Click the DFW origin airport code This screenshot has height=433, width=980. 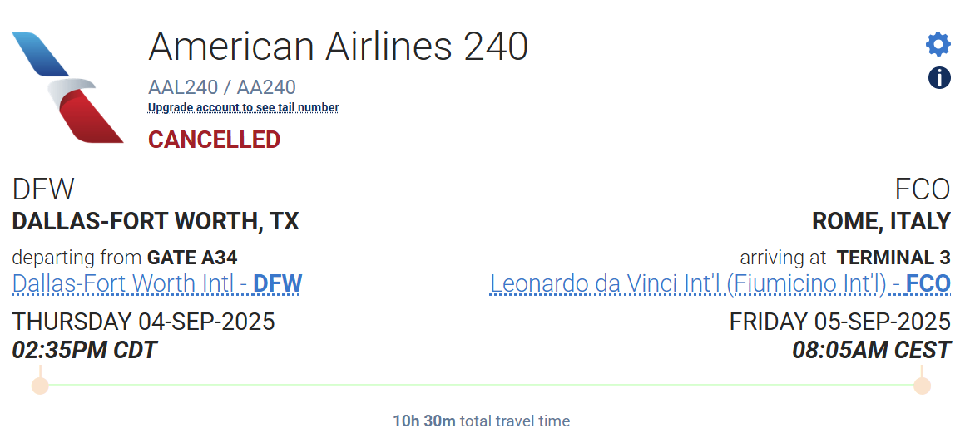43,189
